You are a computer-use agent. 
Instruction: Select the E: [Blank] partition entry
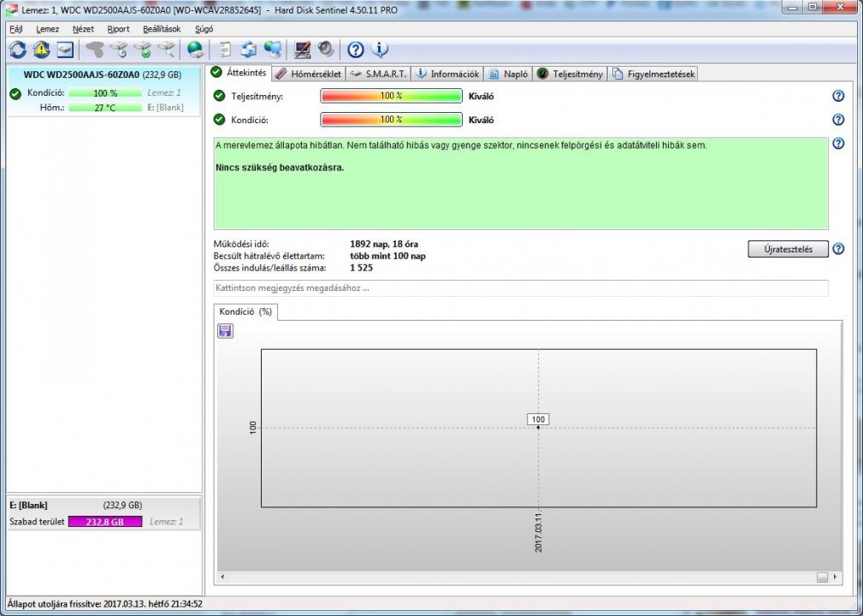103,512
